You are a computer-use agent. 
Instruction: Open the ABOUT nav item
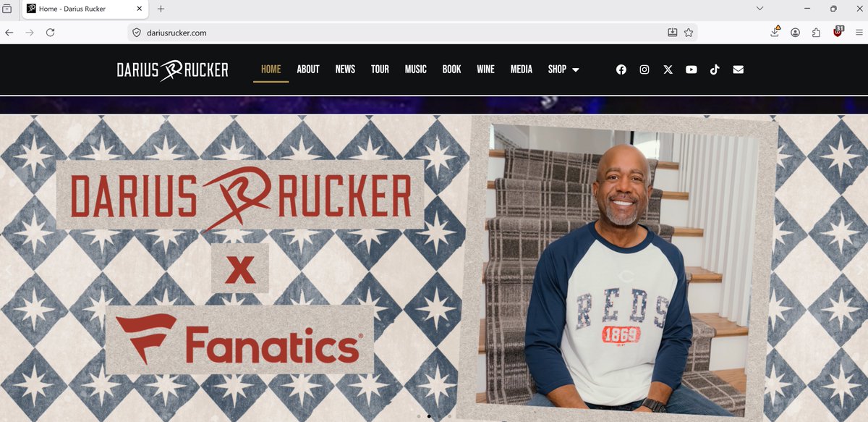point(308,69)
